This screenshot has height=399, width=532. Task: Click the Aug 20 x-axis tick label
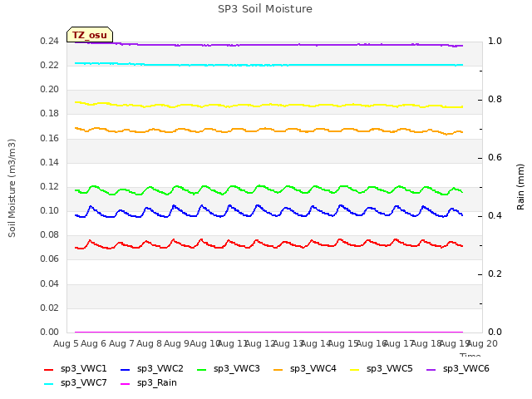(x=482, y=343)
